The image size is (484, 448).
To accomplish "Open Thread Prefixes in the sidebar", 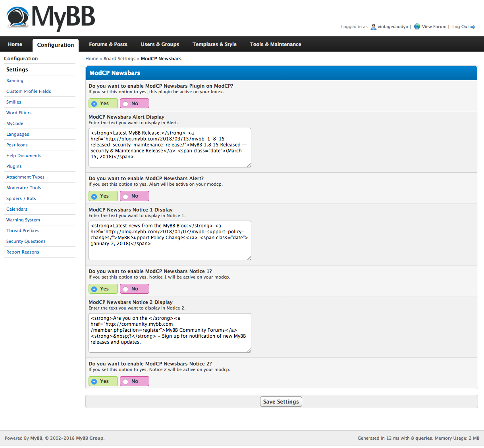I will pyautogui.click(x=23, y=231).
